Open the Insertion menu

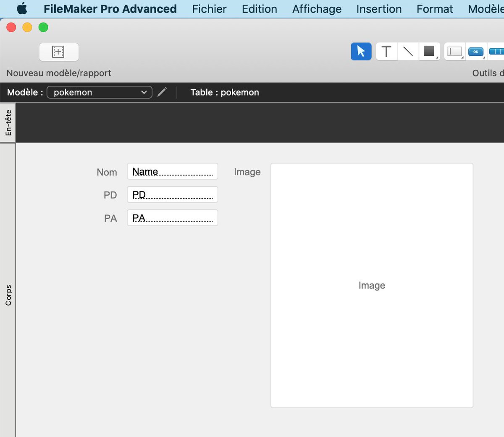379,9
